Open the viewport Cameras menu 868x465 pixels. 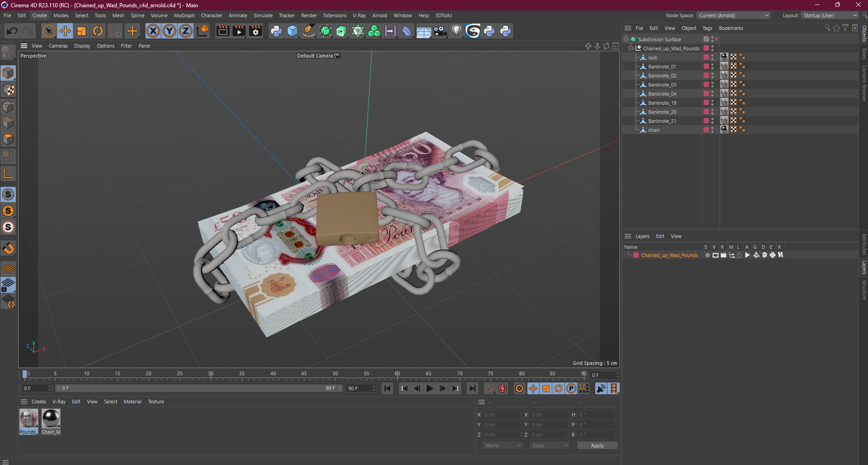point(58,46)
